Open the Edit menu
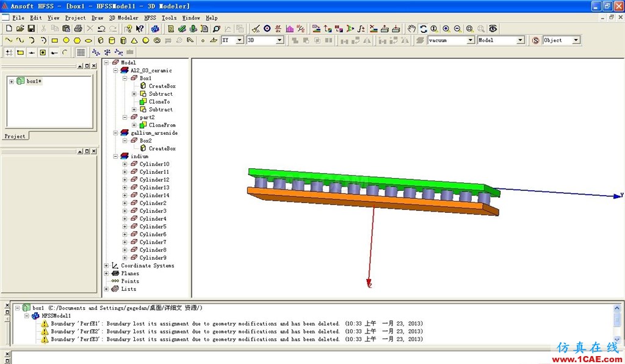625x364 pixels. (36, 18)
